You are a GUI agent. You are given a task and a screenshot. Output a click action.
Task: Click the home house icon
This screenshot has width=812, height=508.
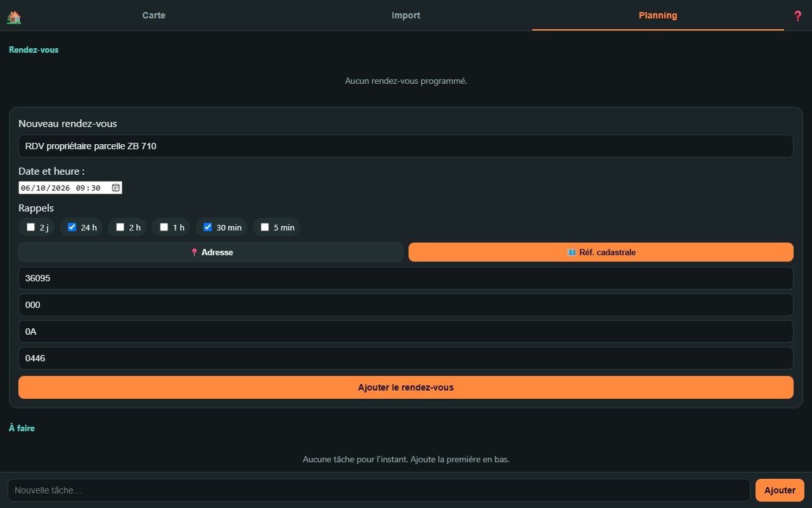point(14,17)
